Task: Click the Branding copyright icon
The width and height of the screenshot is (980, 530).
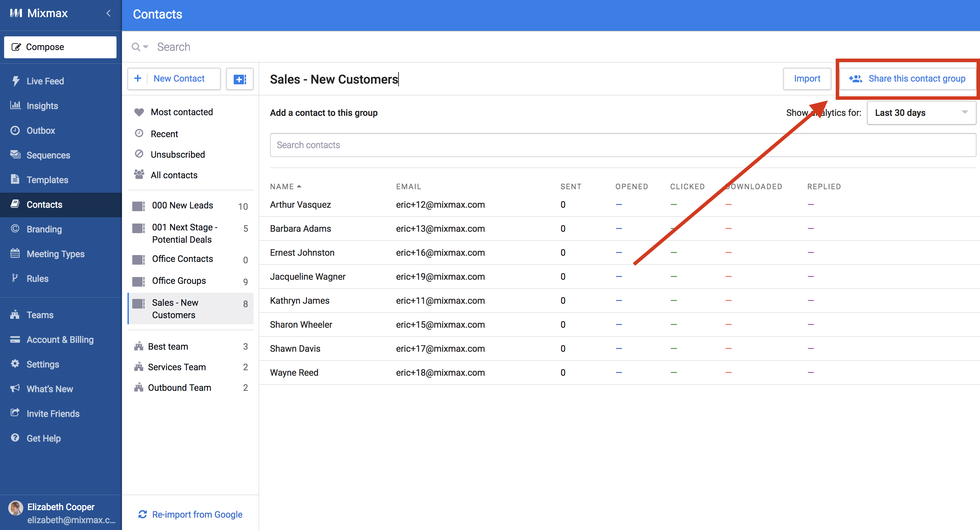Action: click(15, 229)
